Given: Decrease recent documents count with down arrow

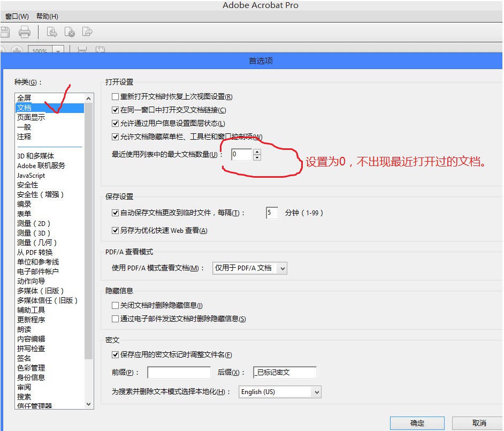Looking at the screenshot, I should [x=257, y=157].
